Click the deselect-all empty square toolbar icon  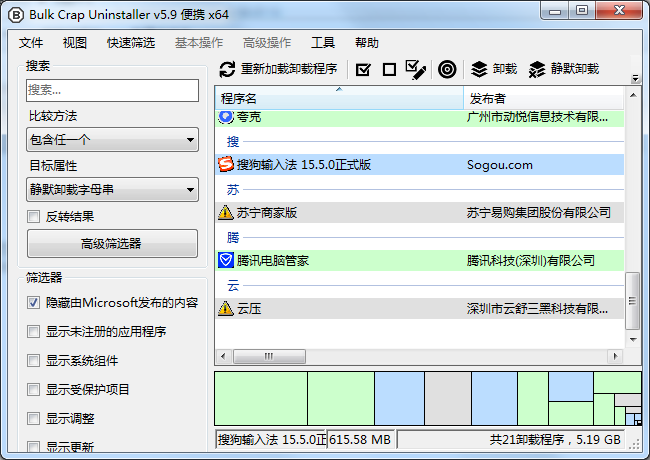389,70
